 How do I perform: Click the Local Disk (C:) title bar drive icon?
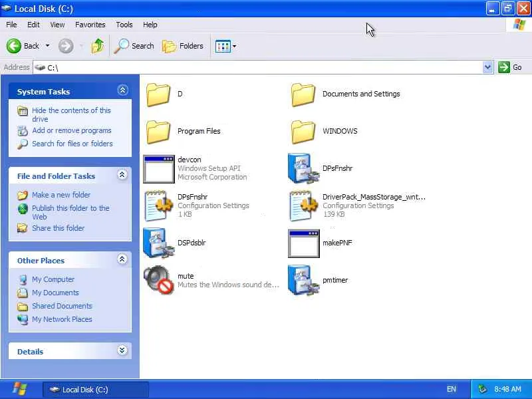tap(7, 8)
